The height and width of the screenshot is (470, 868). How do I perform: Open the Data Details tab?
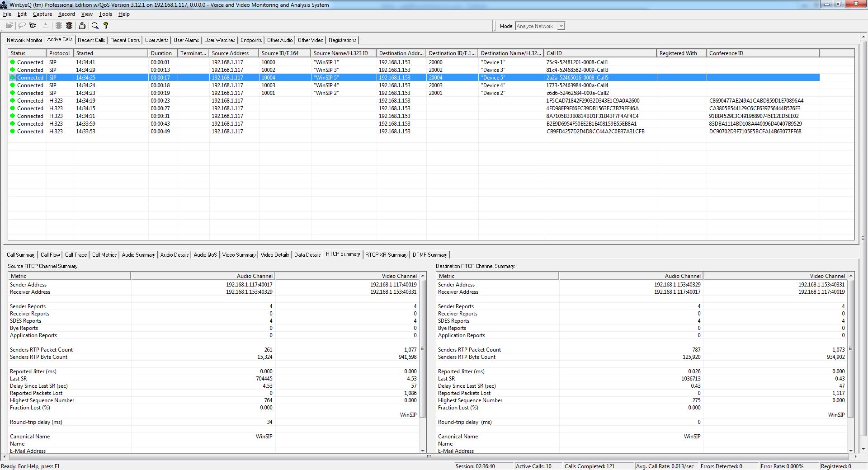coord(307,255)
